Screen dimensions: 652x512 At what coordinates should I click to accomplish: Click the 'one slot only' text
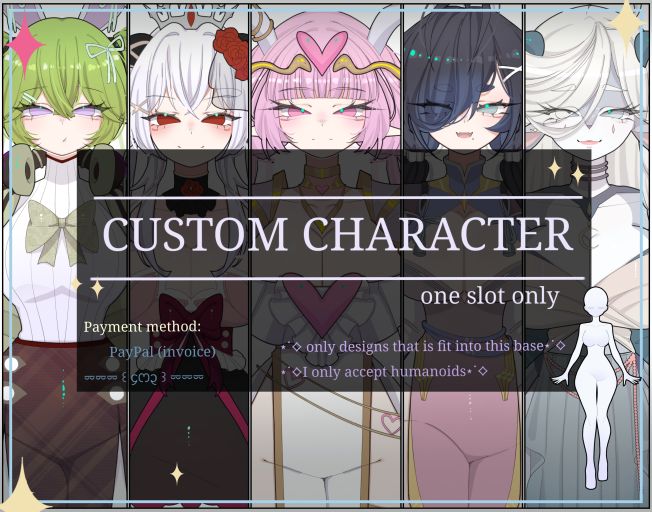(x=489, y=296)
